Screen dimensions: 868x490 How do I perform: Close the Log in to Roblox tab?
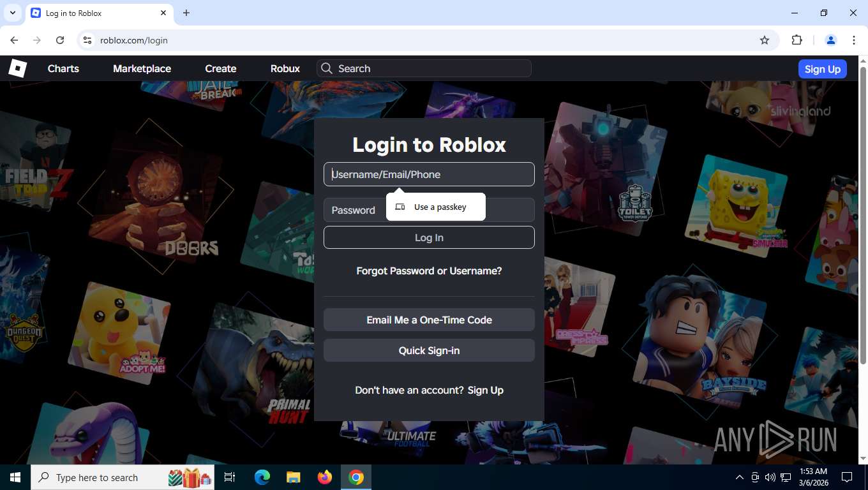[x=163, y=13]
